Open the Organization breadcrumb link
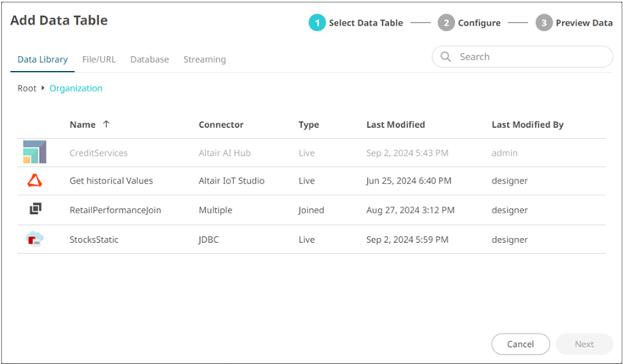This screenshot has height=364, width=623. click(75, 88)
